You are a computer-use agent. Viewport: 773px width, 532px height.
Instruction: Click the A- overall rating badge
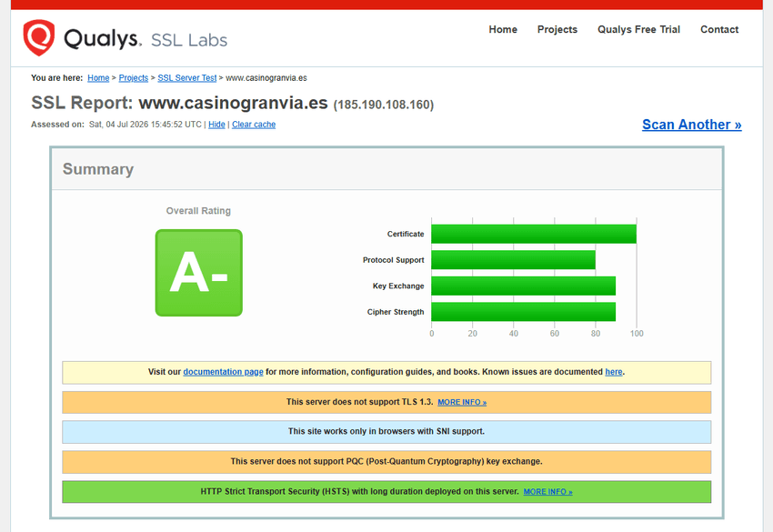[x=198, y=273]
